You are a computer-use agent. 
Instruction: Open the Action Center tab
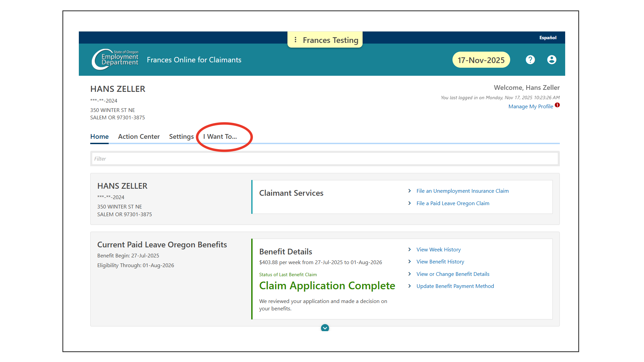point(139,136)
